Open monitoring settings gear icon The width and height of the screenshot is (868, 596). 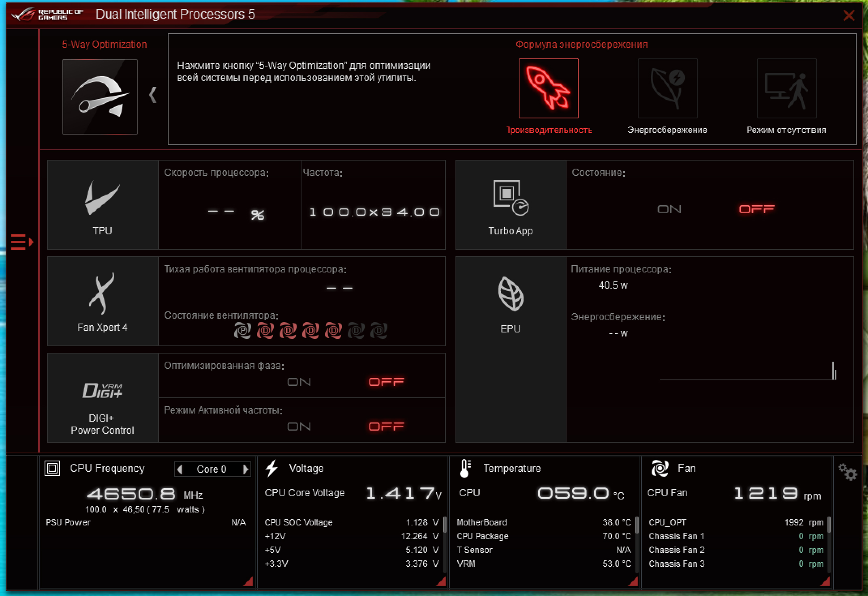coord(847,472)
